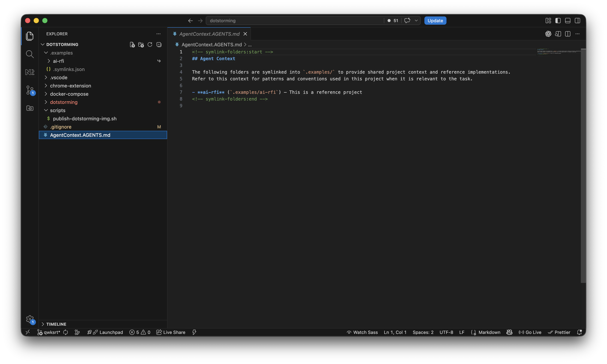Click New Folder icon in Explorer header
607x364 pixels.
click(x=141, y=44)
